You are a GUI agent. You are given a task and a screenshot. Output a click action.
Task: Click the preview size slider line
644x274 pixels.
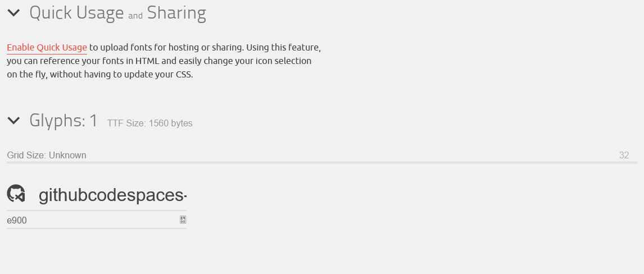pyautogui.click(x=322, y=163)
